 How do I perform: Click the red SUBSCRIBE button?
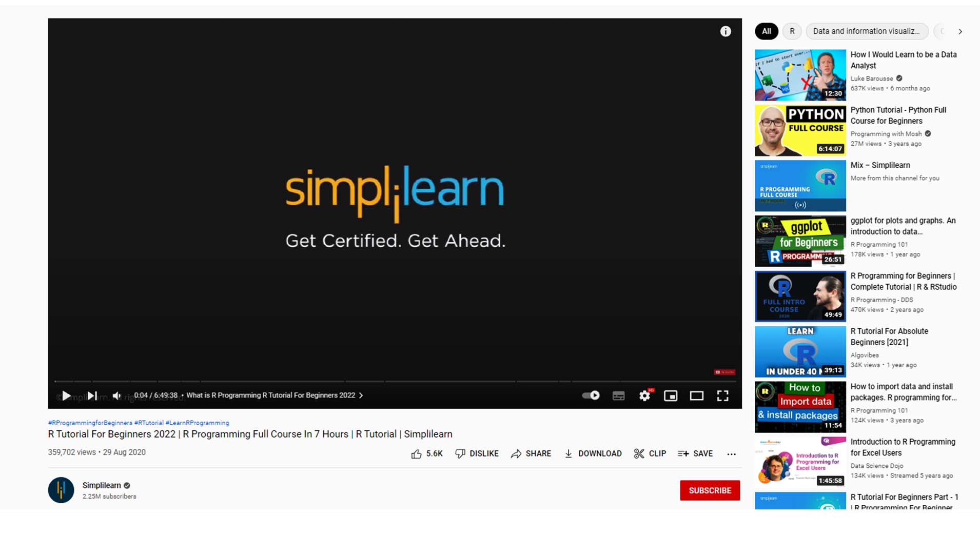(710, 490)
